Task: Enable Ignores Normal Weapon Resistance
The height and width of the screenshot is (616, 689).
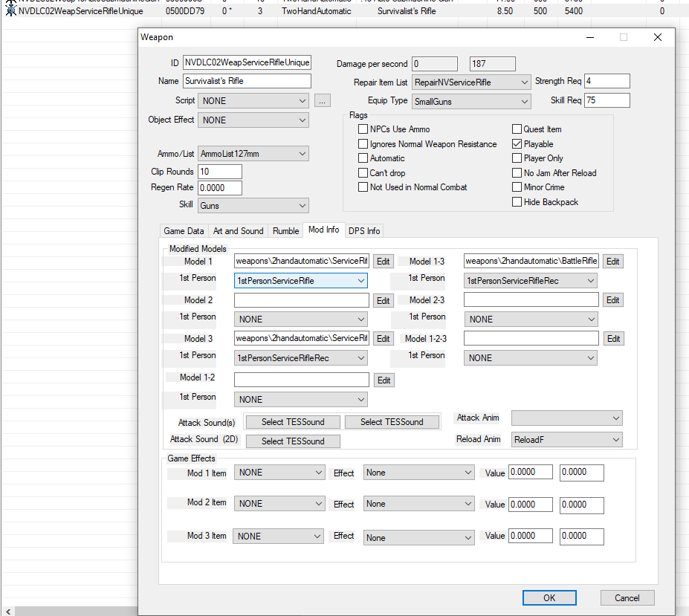Action: [x=363, y=144]
